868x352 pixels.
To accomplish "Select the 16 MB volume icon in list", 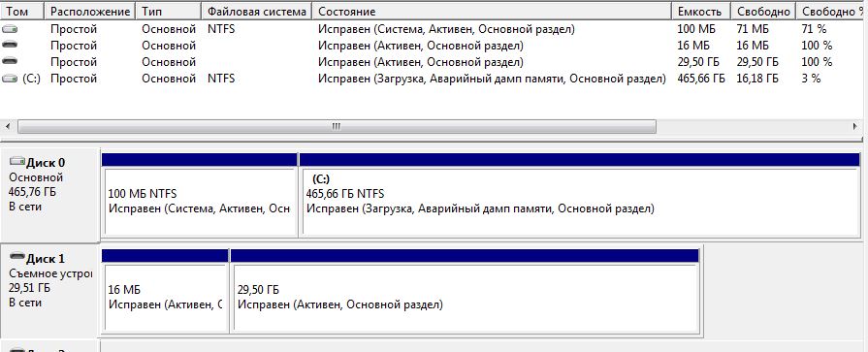I will (x=10, y=46).
